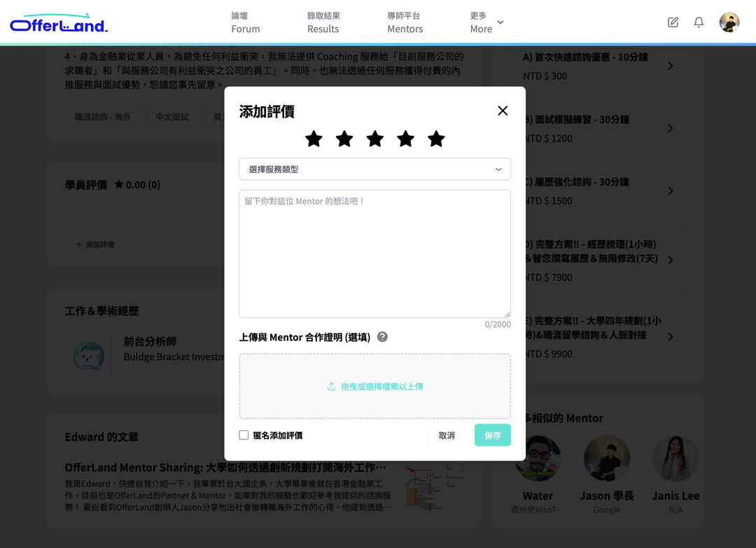Open Jason 學長 mentor avatar
Viewport: 756px width, 548px height.
coord(606,458)
